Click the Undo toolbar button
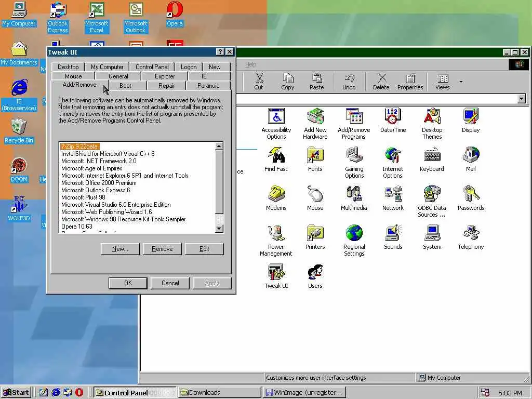Screen dimensions: 532x399 349,82
